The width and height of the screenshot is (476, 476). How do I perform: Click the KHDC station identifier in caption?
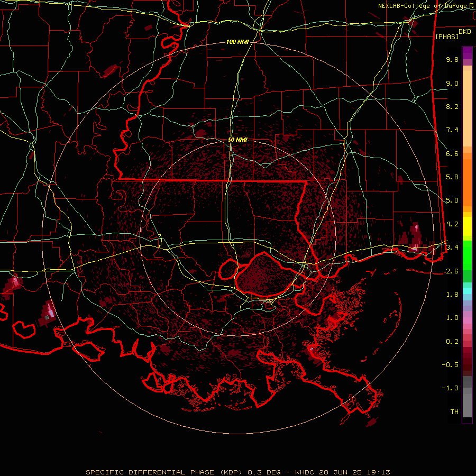[305, 472]
